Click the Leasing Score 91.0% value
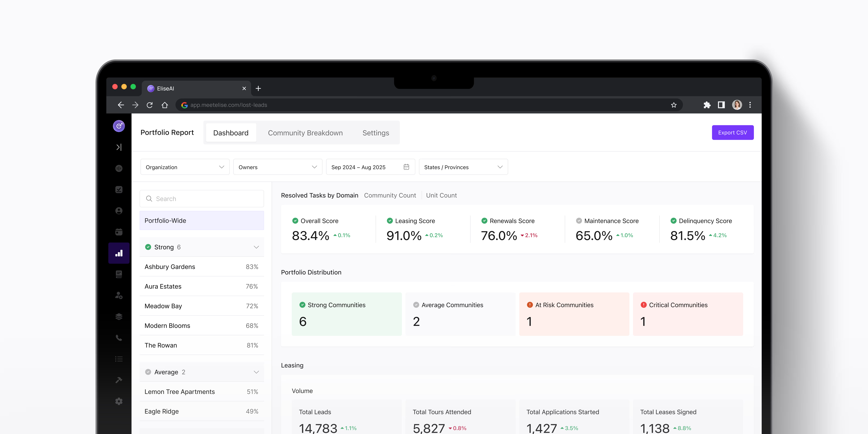 click(404, 236)
